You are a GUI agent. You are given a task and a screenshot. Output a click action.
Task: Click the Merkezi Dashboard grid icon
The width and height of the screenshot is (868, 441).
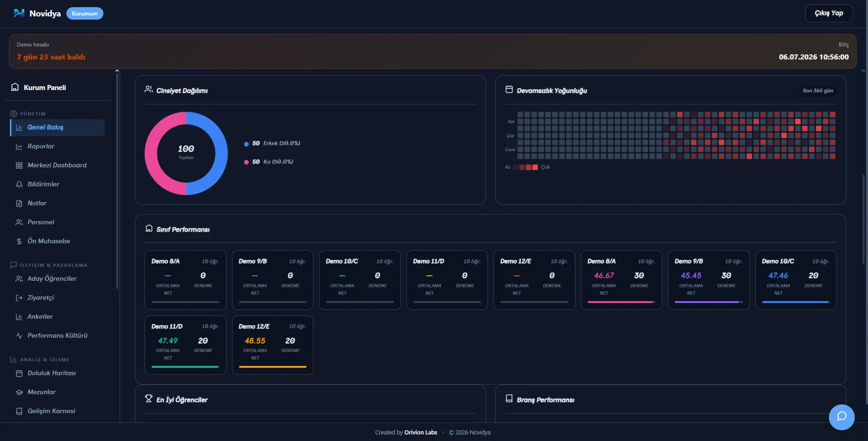tap(19, 165)
